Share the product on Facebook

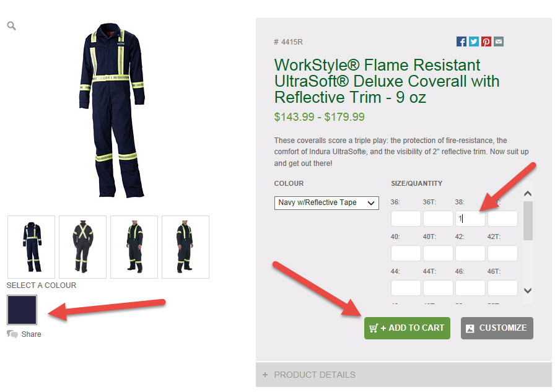(x=462, y=41)
